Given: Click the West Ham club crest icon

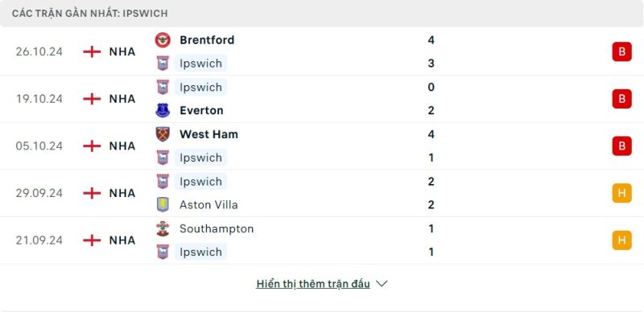Looking at the screenshot, I should pyautogui.click(x=163, y=134).
